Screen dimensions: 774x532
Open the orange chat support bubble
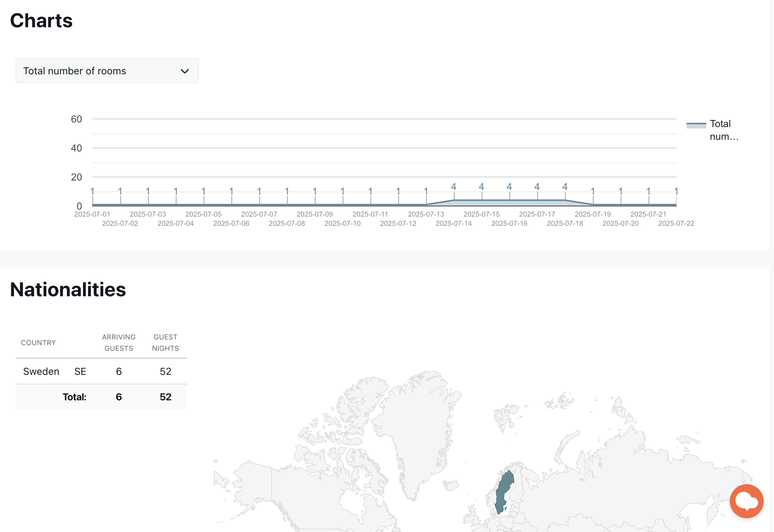746,501
